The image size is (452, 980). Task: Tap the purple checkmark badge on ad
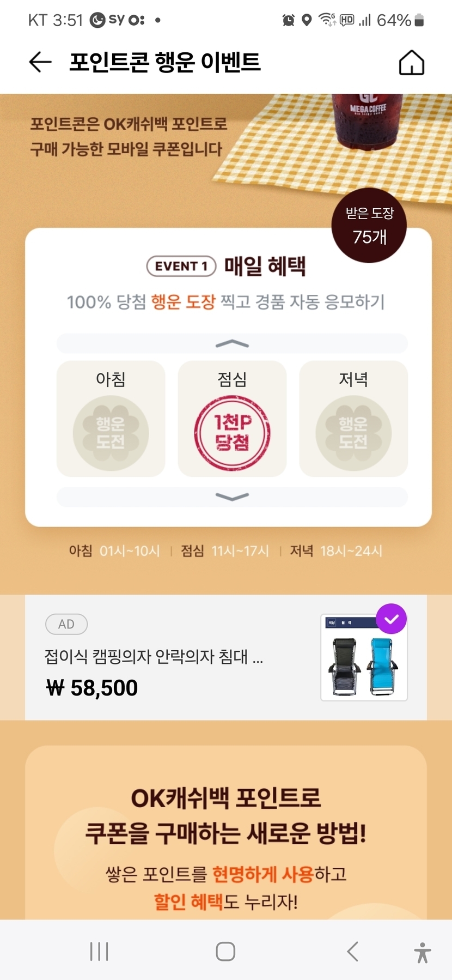pyautogui.click(x=391, y=619)
